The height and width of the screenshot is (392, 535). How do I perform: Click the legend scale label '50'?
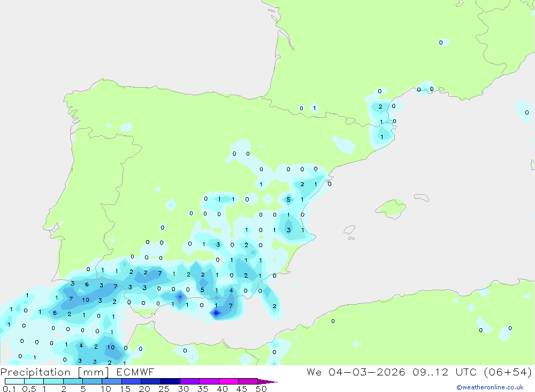pyautogui.click(x=262, y=389)
